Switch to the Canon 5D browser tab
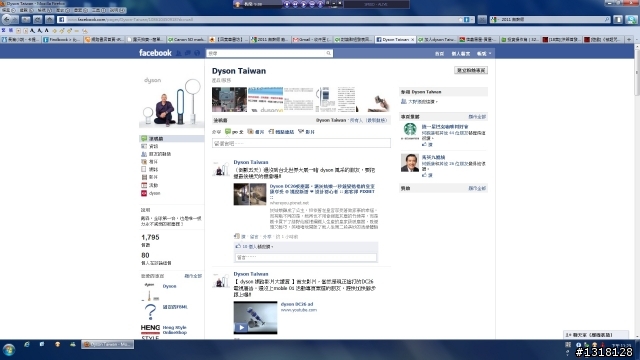Image resolution: width=640 pixels, height=360 pixels. click(x=187, y=40)
